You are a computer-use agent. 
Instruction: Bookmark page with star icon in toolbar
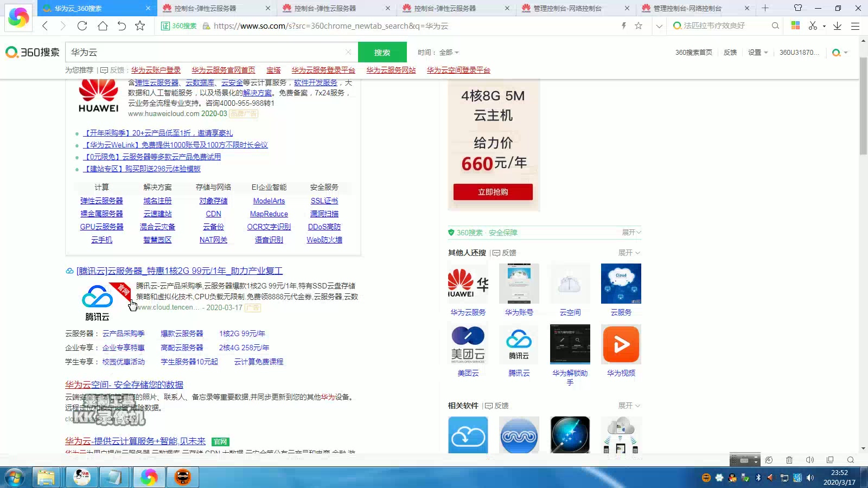pos(140,25)
